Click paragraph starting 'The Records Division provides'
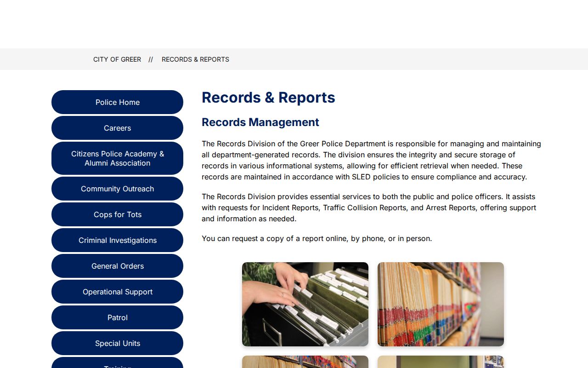588x368 pixels. pos(370,207)
